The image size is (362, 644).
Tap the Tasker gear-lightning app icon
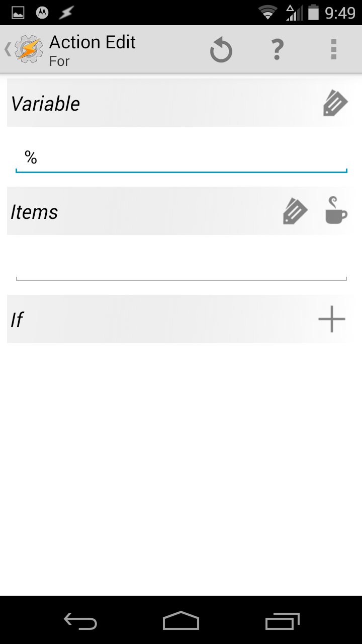tap(29, 49)
